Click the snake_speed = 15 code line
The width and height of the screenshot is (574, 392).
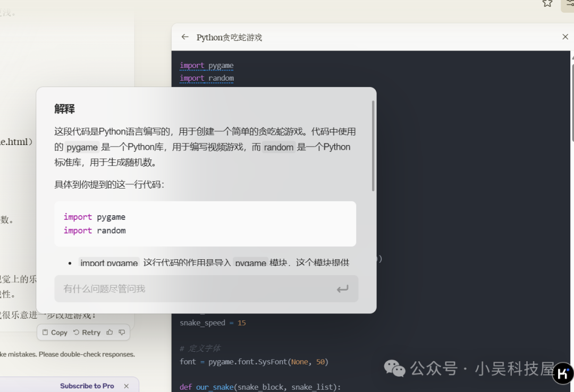tap(213, 323)
